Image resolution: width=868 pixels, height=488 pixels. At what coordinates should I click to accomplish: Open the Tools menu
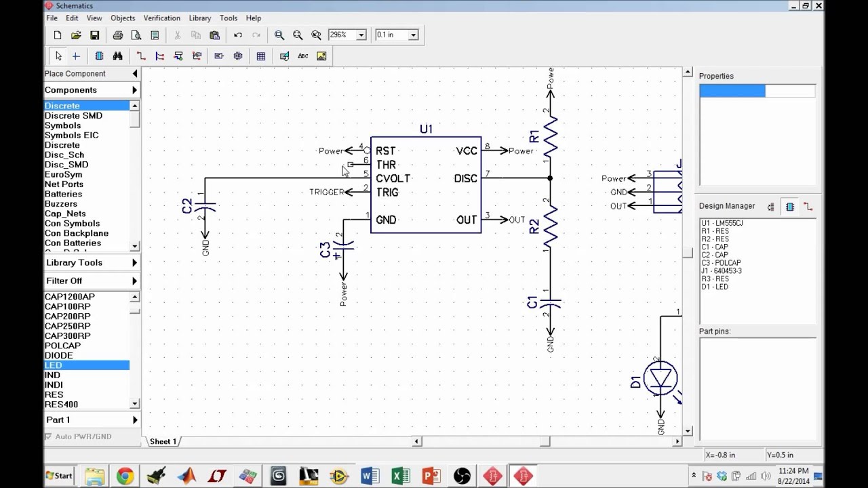point(229,18)
